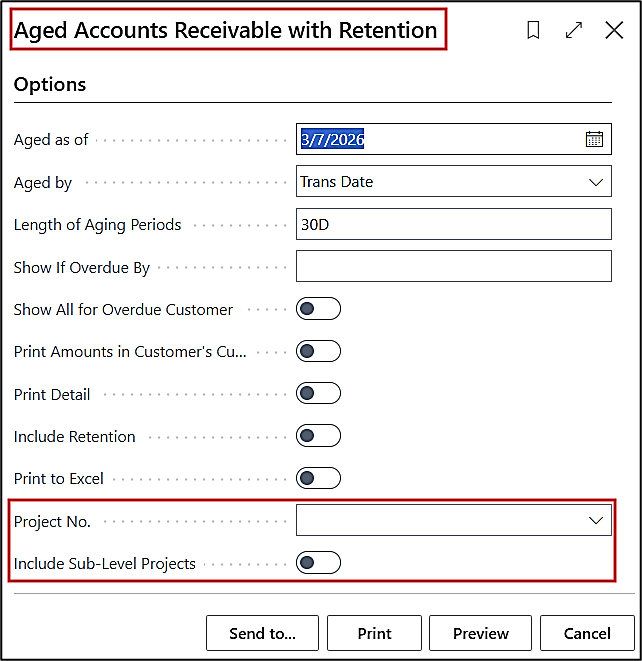Click the Aged as of date field

click(x=440, y=140)
